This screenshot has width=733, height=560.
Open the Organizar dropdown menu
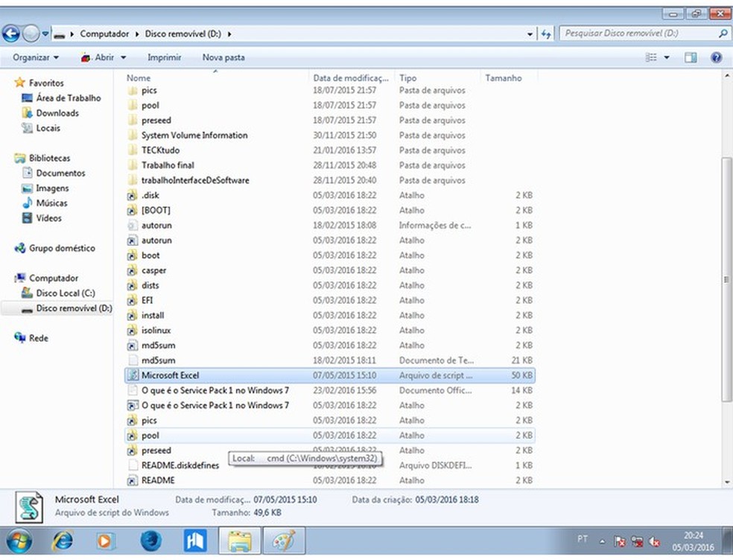click(35, 57)
